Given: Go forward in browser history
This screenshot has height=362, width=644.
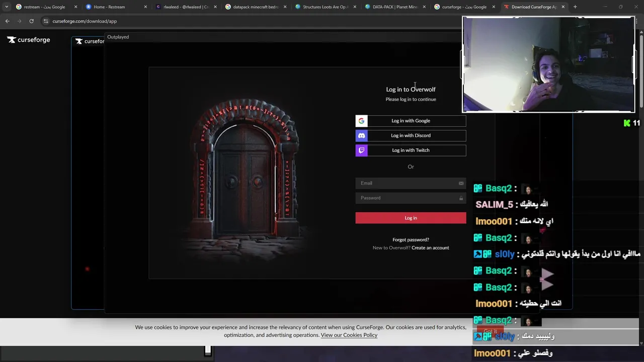Looking at the screenshot, I should 19,21.
